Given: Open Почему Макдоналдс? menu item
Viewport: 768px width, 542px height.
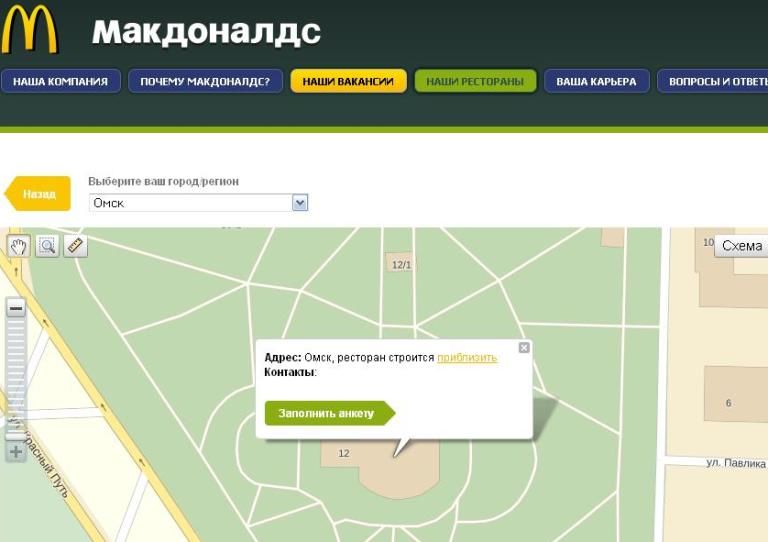Looking at the screenshot, I should click(205, 81).
